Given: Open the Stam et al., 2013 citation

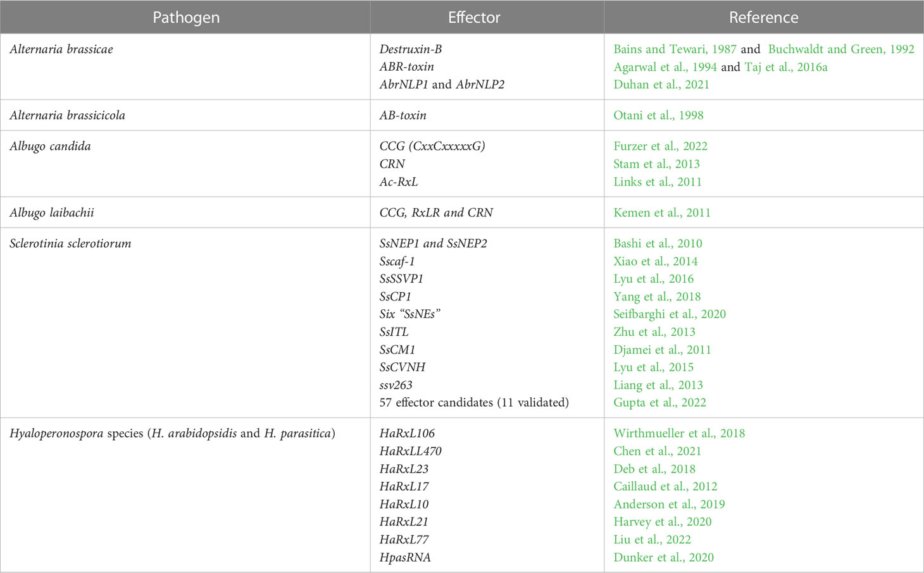Looking at the screenshot, I should pyautogui.click(x=656, y=164).
